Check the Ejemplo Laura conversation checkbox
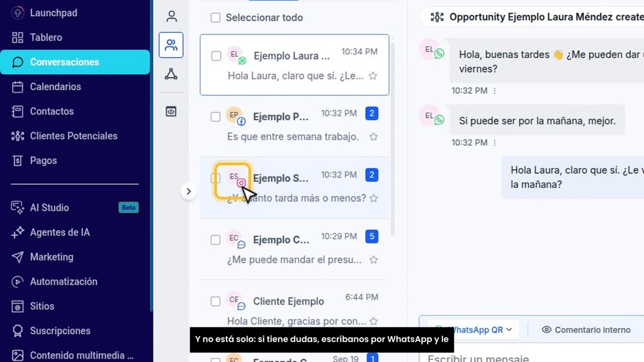 click(x=216, y=56)
